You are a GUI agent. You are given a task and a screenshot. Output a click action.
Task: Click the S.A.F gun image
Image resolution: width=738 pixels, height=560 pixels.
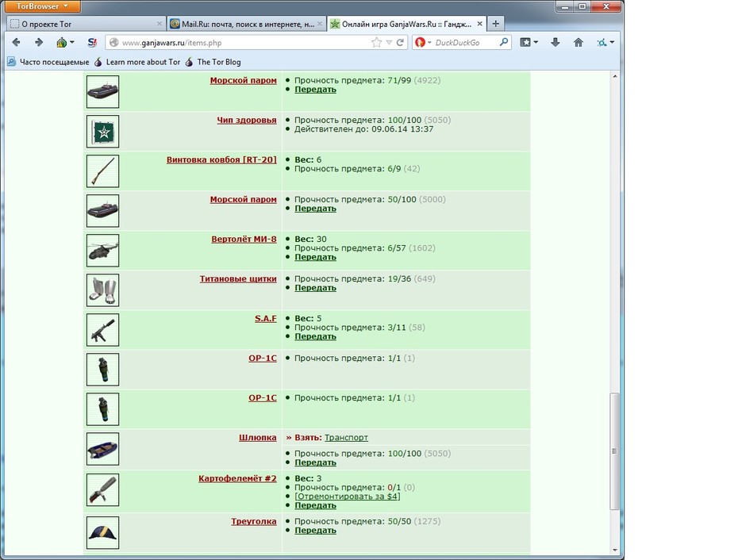[x=102, y=330]
